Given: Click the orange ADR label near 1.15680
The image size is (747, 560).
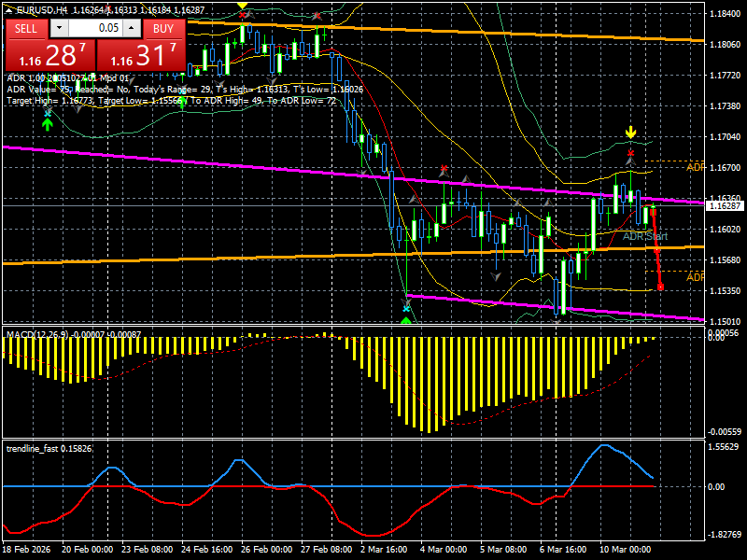Looking at the screenshot, I should click(696, 277).
